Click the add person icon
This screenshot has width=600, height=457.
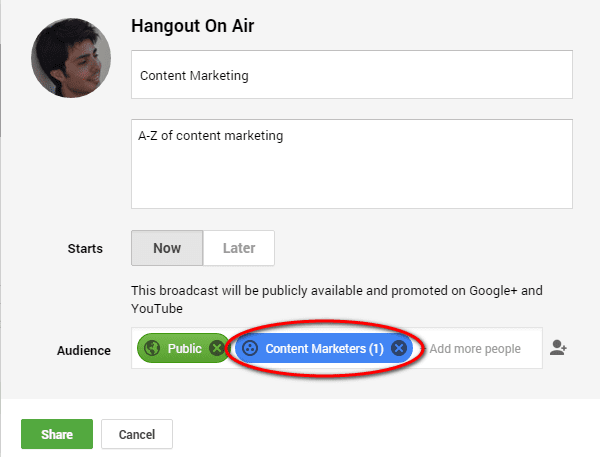click(559, 348)
